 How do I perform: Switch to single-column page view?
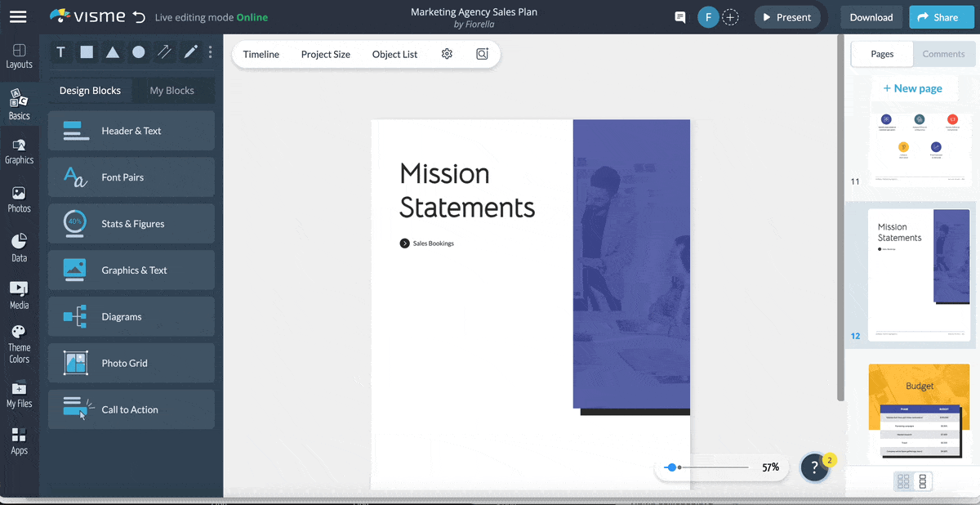[x=923, y=481]
